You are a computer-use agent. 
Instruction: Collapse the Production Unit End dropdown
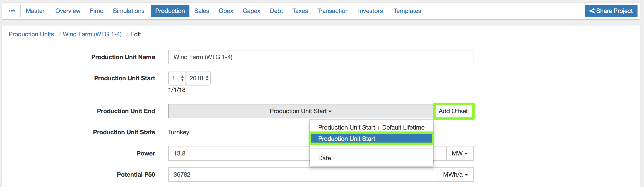pyautogui.click(x=301, y=111)
